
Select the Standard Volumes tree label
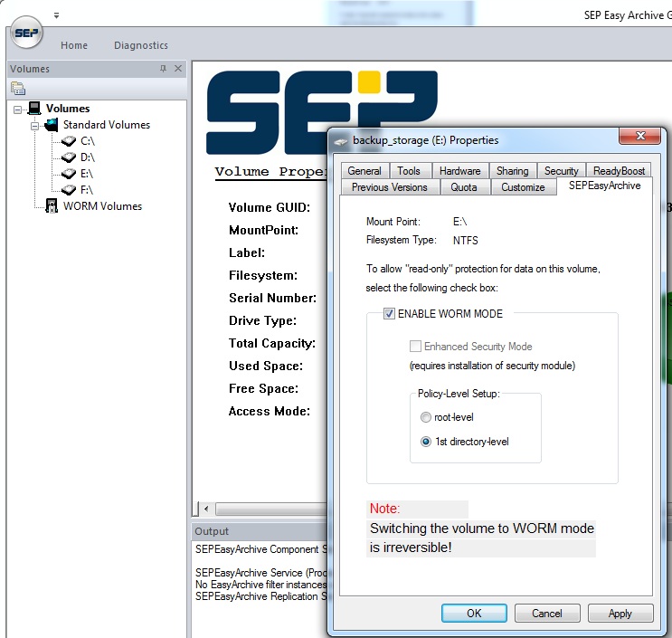[107, 125]
